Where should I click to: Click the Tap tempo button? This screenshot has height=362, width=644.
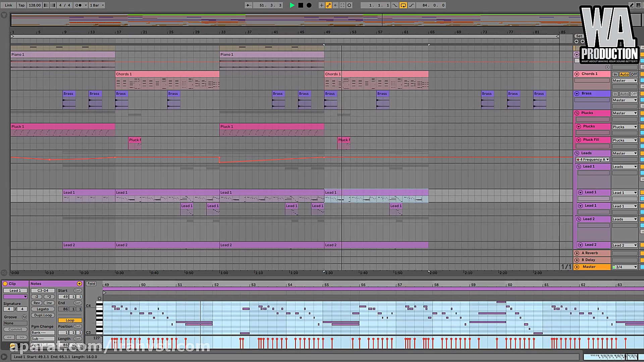click(21, 5)
